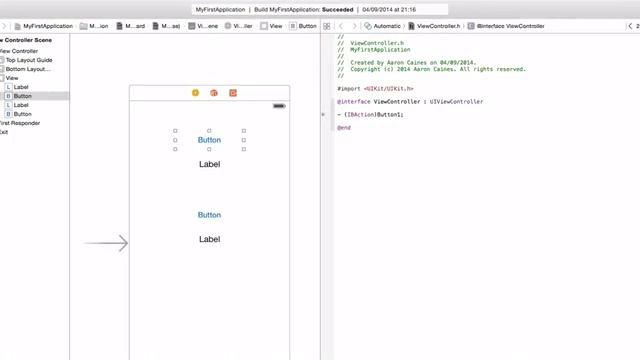
Task: Click the Created by Aaron Caines comment
Action: pyautogui.click(x=407, y=63)
